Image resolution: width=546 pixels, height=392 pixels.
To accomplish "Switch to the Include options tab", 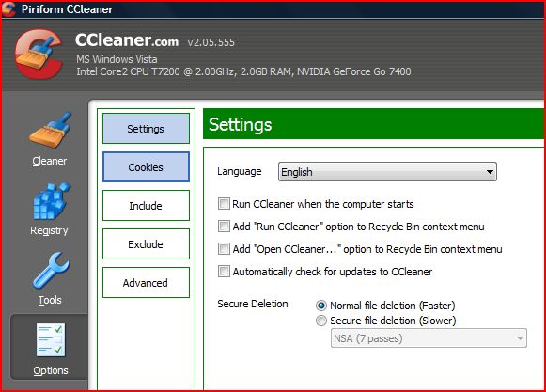I will 146,206.
